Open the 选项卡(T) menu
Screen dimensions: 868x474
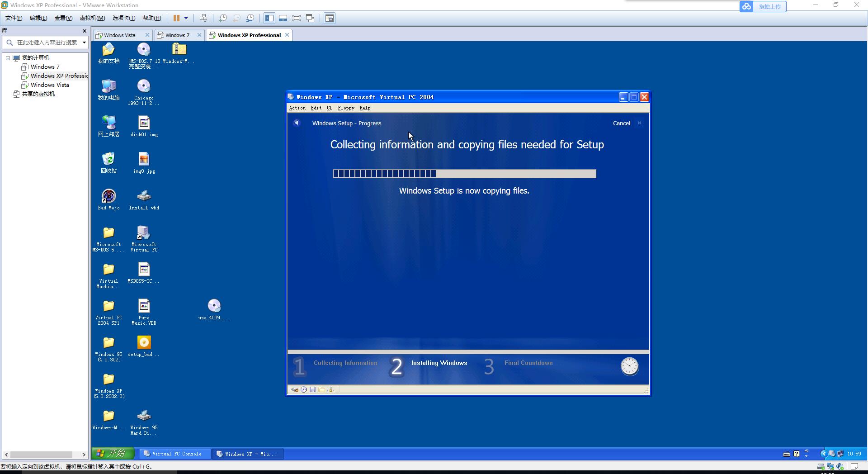point(123,18)
